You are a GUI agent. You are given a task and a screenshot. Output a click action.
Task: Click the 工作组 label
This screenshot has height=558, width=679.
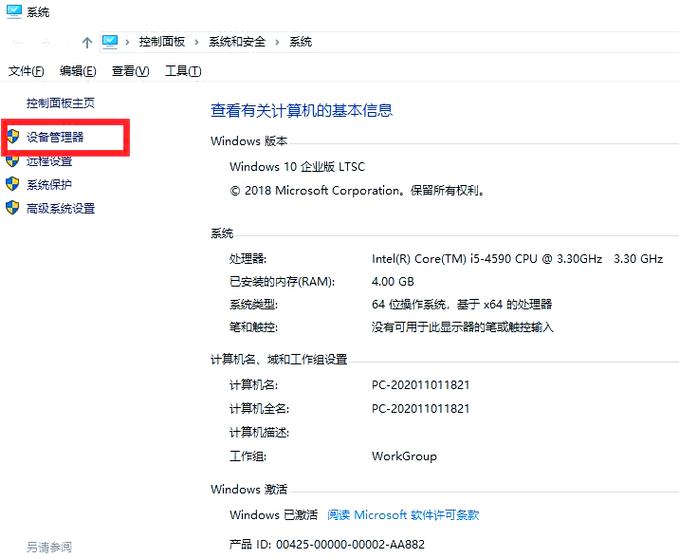pyautogui.click(x=248, y=456)
